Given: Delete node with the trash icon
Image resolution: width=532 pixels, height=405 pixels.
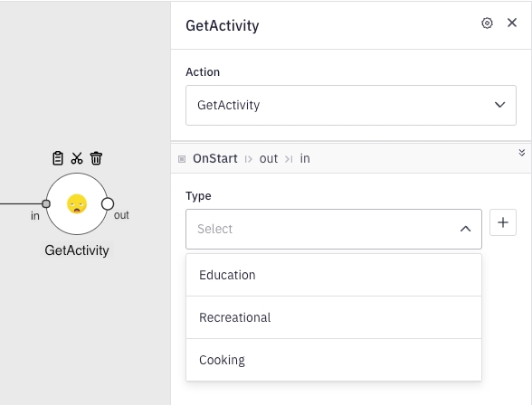Looking at the screenshot, I should click(96, 158).
